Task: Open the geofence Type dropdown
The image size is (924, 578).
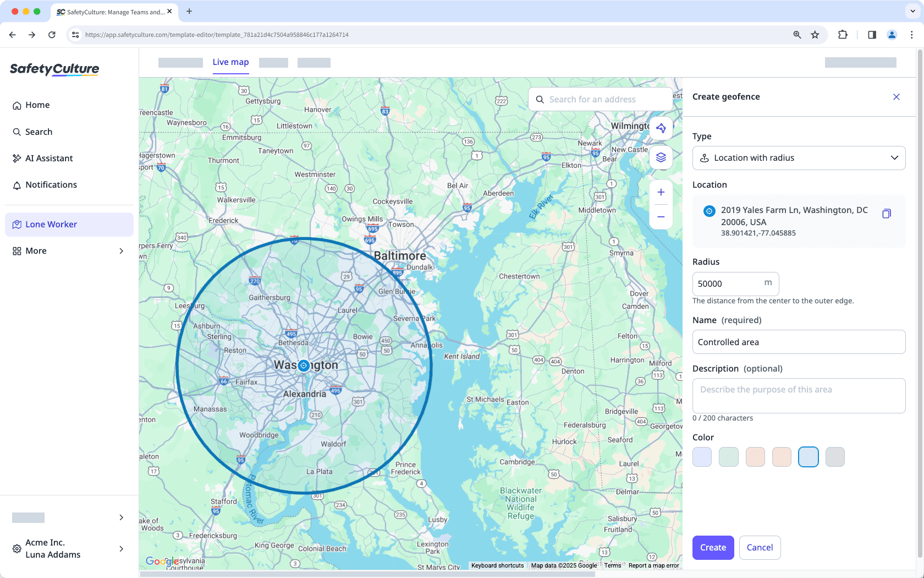Action: click(799, 158)
